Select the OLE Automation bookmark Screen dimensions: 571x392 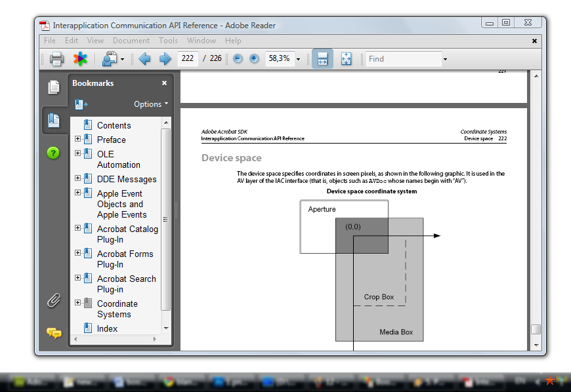[119, 160]
